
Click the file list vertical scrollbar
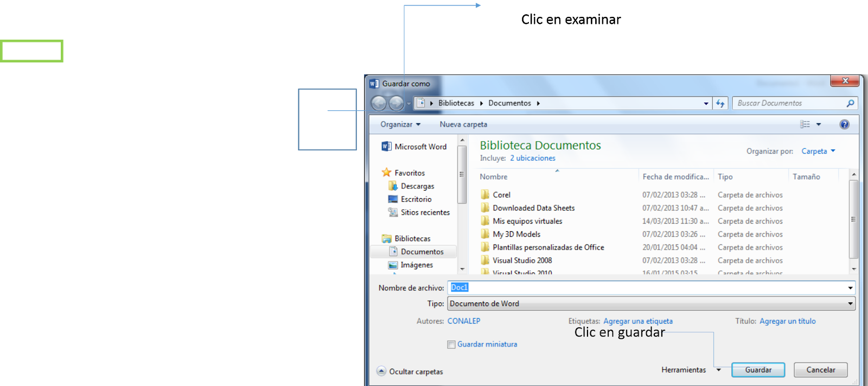853,220
